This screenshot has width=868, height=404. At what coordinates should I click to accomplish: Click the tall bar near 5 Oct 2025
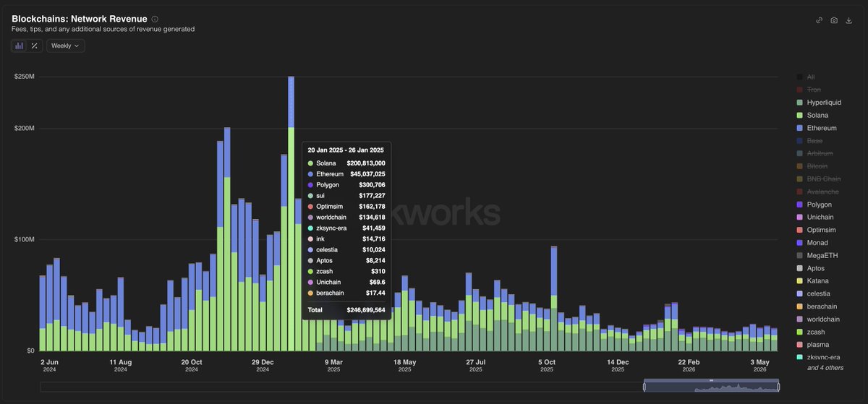coord(553,298)
